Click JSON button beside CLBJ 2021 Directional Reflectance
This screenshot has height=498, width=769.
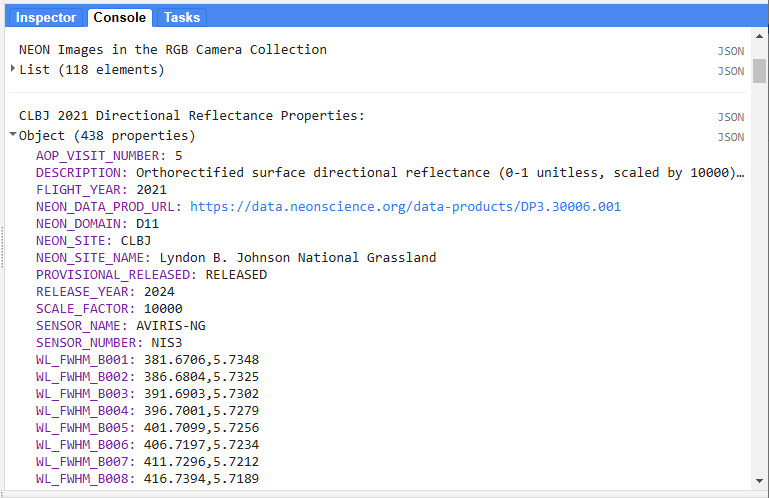[731, 117]
